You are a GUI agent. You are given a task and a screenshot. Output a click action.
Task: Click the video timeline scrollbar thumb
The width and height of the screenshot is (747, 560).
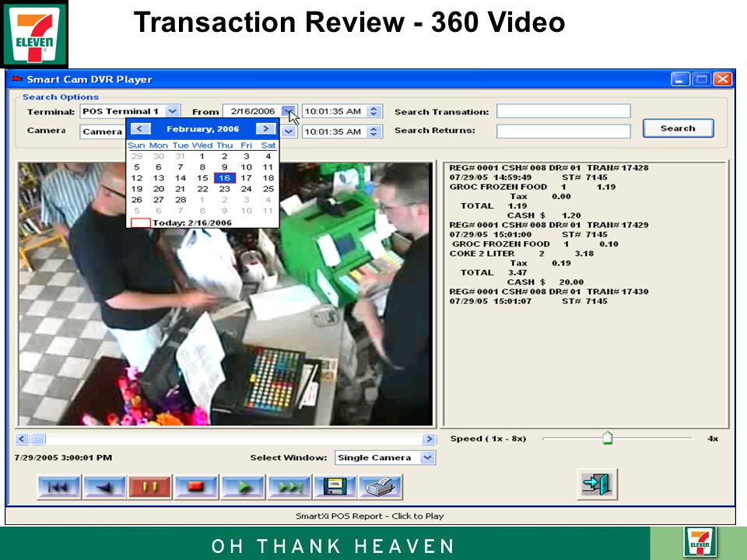coord(38,439)
